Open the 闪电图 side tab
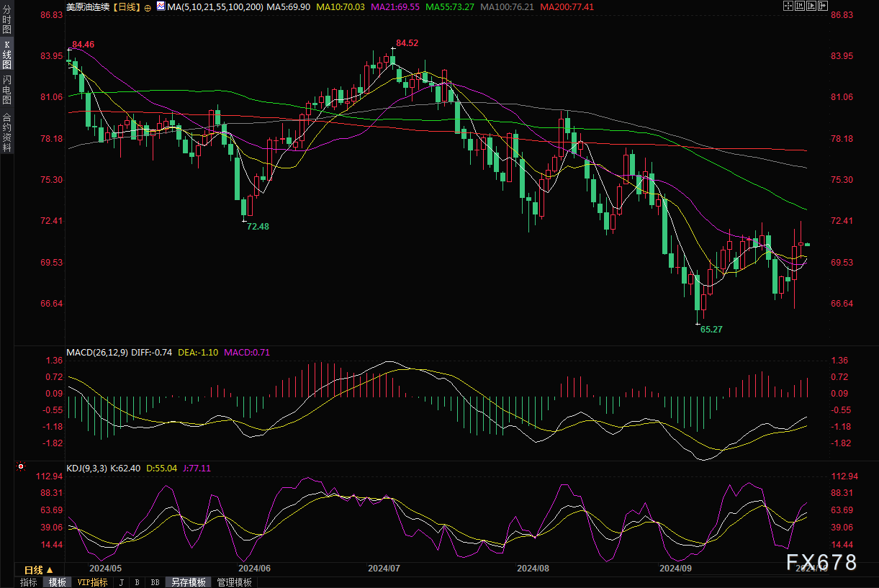The width and height of the screenshot is (879, 588). tap(6, 89)
